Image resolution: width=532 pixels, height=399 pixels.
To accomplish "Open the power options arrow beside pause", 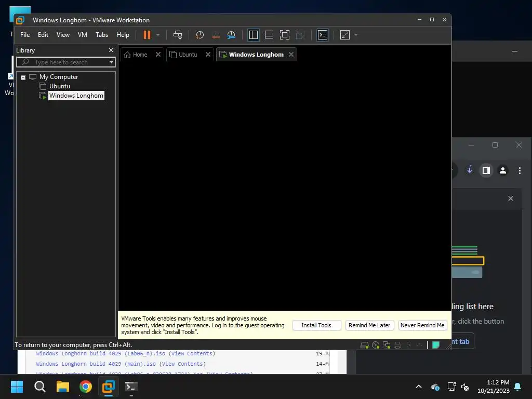I will tap(158, 35).
